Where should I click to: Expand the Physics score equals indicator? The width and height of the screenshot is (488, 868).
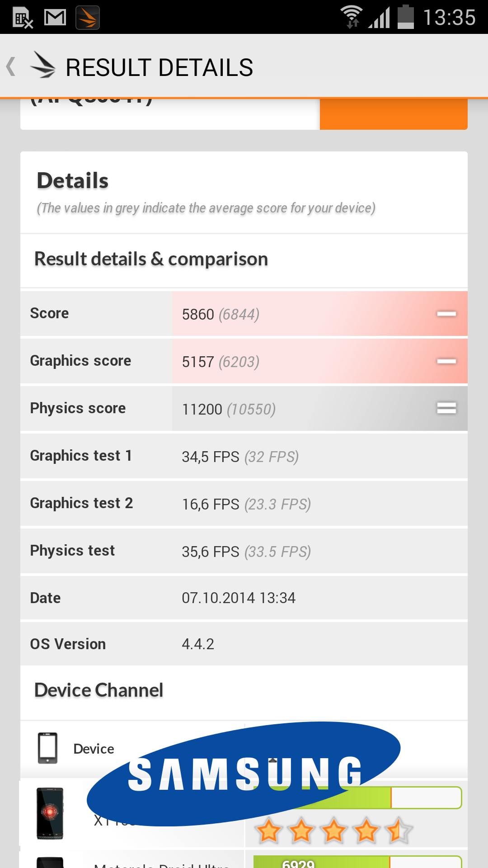446,408
